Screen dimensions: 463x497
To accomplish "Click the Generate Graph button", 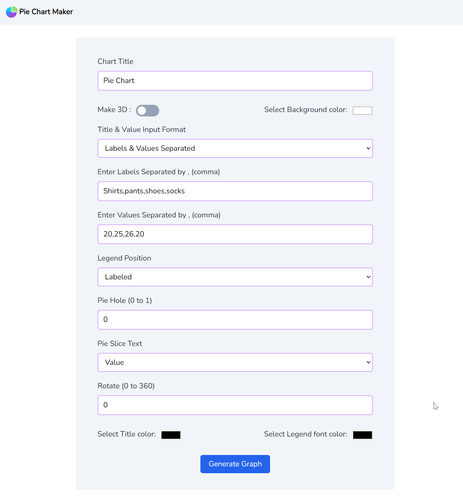I will (235, 464).
